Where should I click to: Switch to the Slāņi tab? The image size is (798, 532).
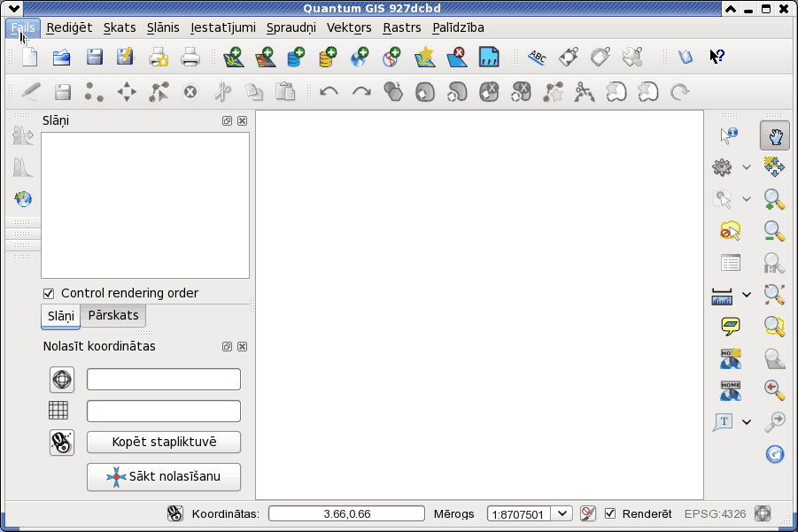click(x=60, y=316)
